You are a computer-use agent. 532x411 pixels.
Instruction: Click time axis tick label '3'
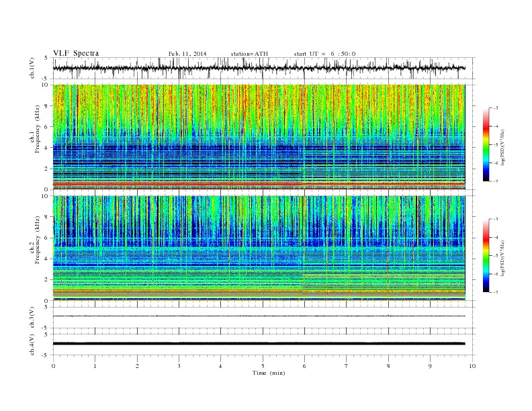[179, 366]
